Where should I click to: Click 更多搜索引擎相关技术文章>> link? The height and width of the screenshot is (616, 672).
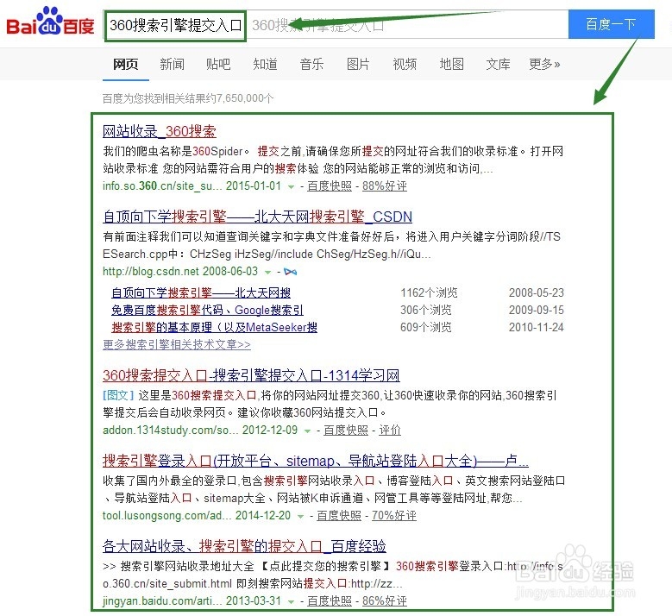pyautogui.click(x=177, y=344)
